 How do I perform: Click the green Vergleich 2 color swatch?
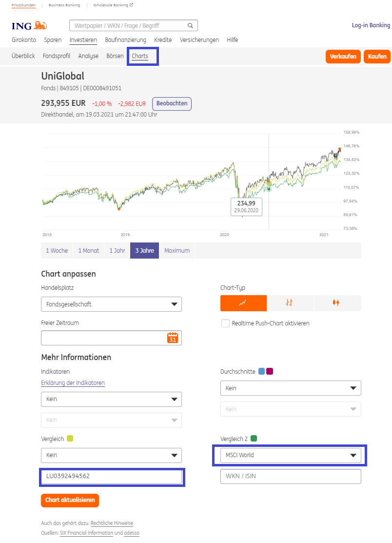(x=254, y=439)
